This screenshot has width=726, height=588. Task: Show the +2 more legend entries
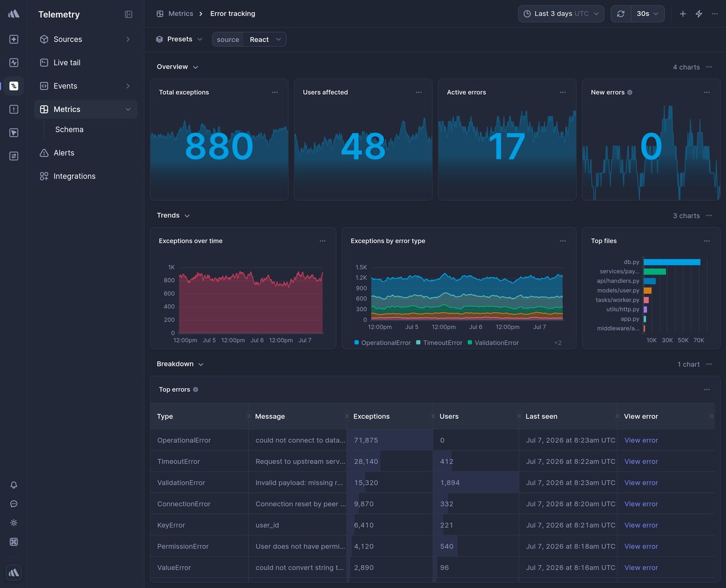click(x=558, y=343)
